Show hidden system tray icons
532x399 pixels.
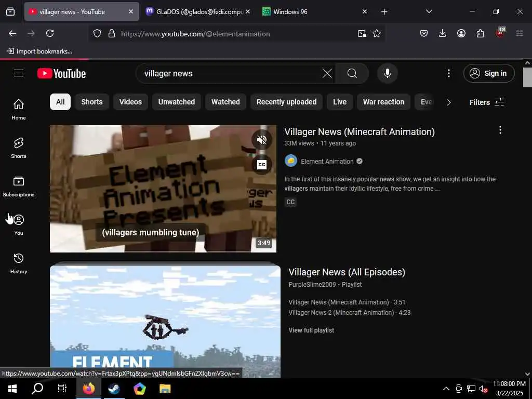[x=446, y=389]
